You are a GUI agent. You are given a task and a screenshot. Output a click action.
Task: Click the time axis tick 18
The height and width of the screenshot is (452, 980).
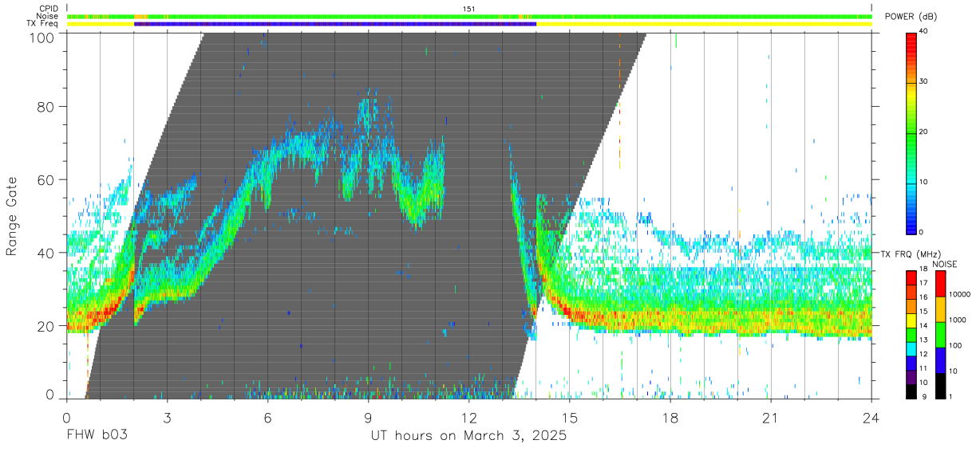(670, 418)
